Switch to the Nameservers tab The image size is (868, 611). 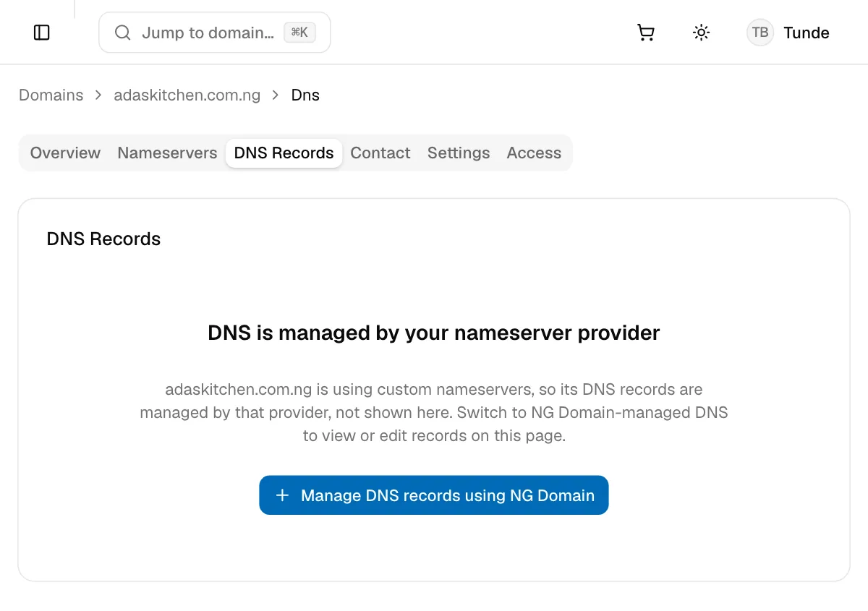(167, 153)
